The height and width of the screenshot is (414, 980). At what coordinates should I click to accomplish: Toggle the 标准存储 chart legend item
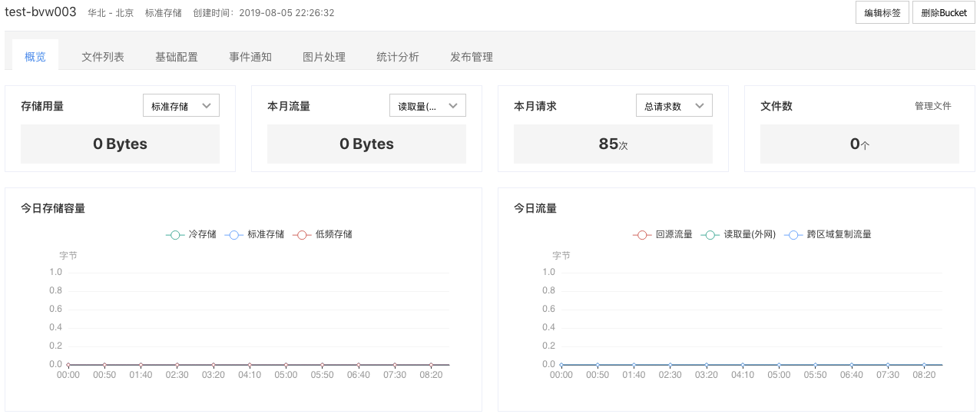pos(254,234)
